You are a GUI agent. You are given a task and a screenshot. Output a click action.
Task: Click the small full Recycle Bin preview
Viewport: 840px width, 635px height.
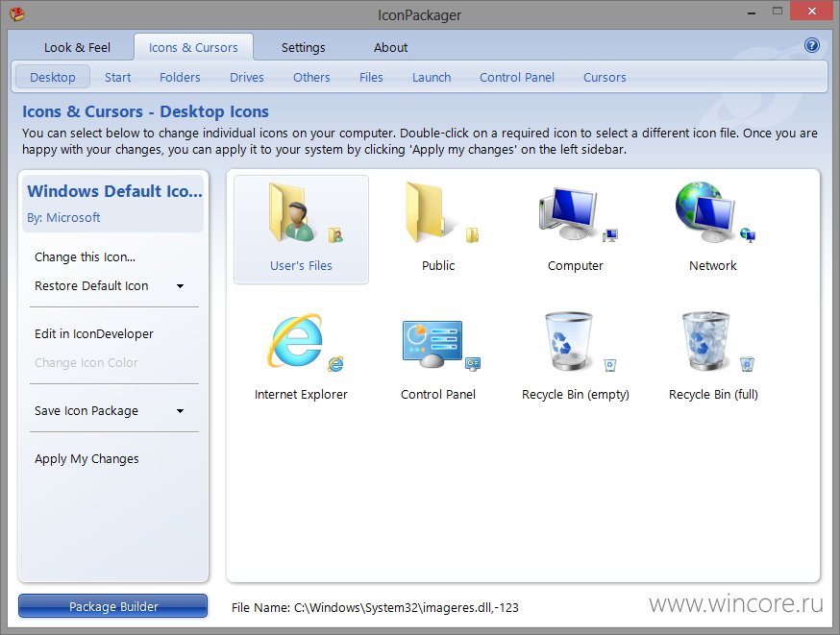(748, 364)
